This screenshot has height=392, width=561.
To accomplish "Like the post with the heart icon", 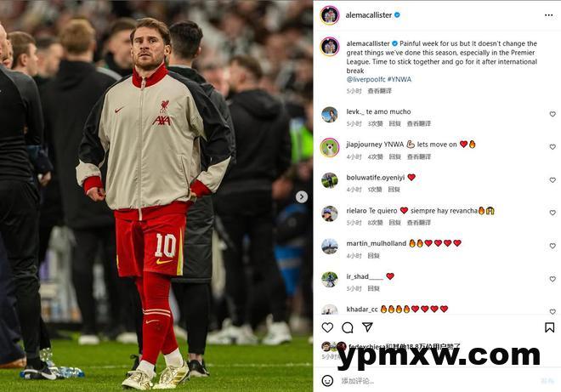I will [x=327, y=327].
